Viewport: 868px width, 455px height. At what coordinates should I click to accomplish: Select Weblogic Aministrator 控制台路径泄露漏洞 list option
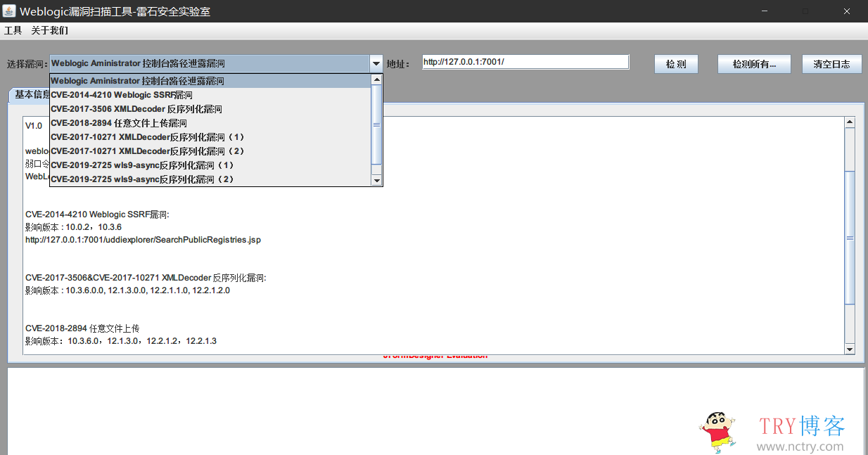coord(210,81)
